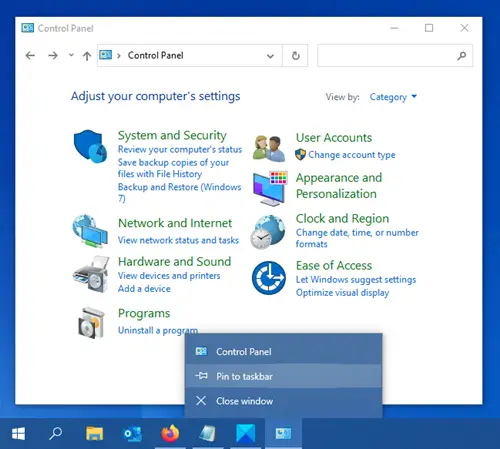Open the Network and Internet globe icon
The height and width of the screenshot is (449, 500).
coord(90,231)
